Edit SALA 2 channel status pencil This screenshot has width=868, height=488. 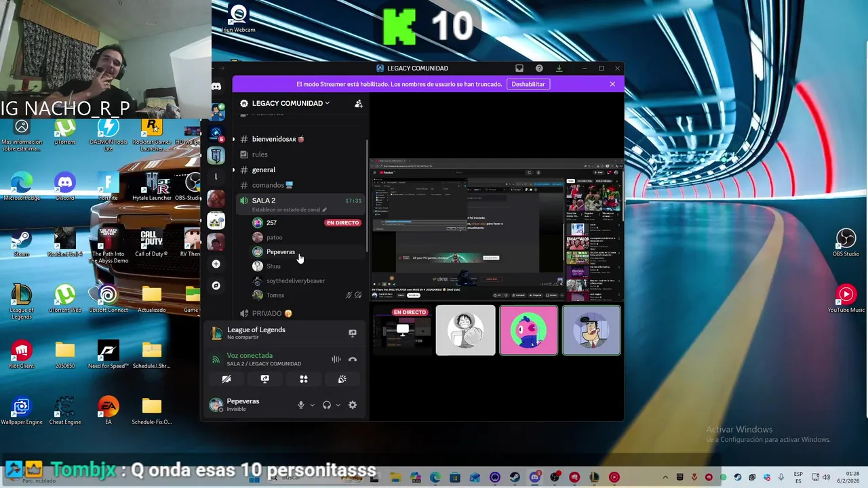click(x=324, y=210)
